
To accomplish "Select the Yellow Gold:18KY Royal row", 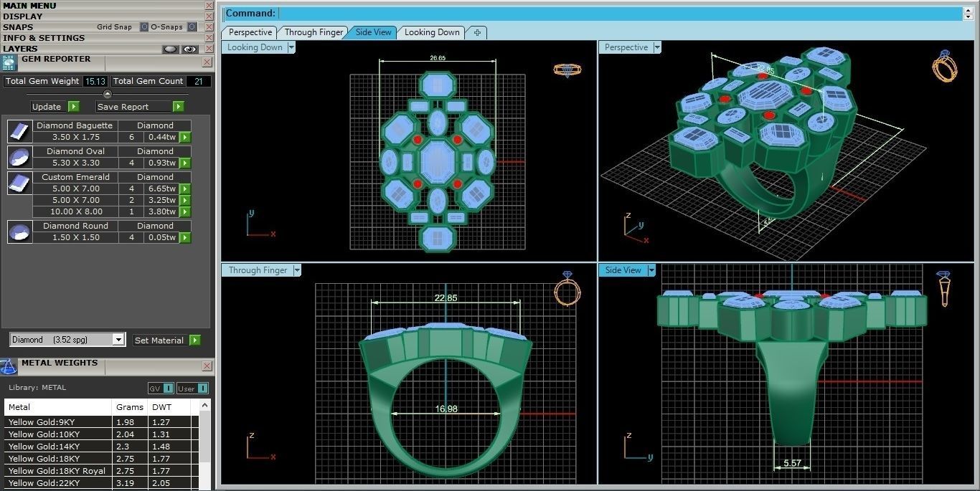I will (x=101, y=471).
